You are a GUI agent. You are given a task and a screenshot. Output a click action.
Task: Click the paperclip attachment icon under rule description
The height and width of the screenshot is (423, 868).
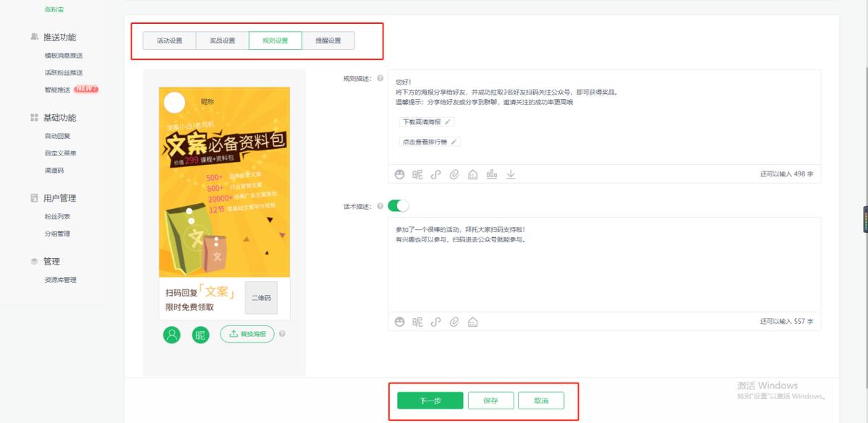pyautogui.click(x=454, y=174)
